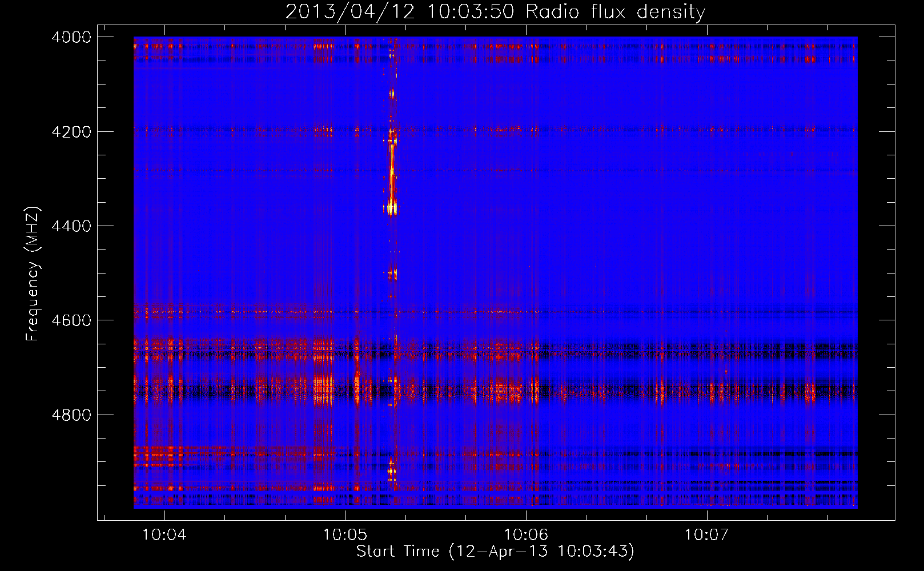Select the 4400 frequency axis label
The width and height of the screenshot is (924, 571).
click(x=71, y=226)
